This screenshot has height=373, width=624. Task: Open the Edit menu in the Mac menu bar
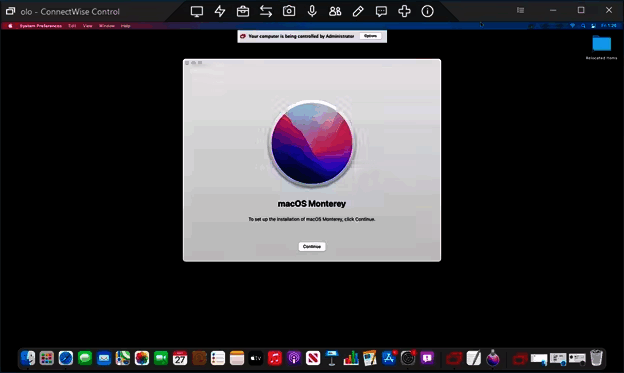[72, 26]
